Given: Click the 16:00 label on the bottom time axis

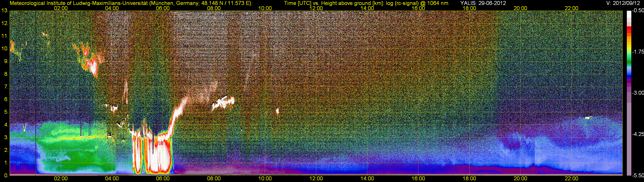Looking at the screenshot, I should click(418, 179).
